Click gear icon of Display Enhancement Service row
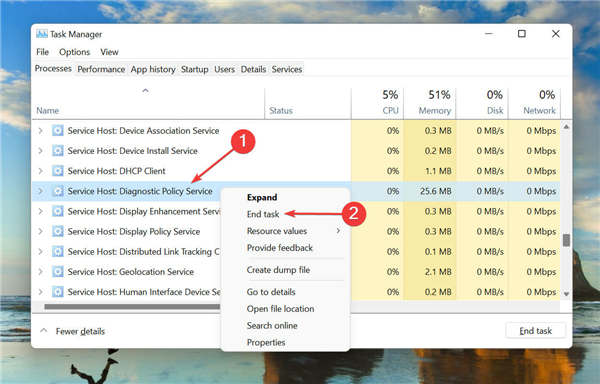This screenshot has width=600, height=384. [58, 211]
